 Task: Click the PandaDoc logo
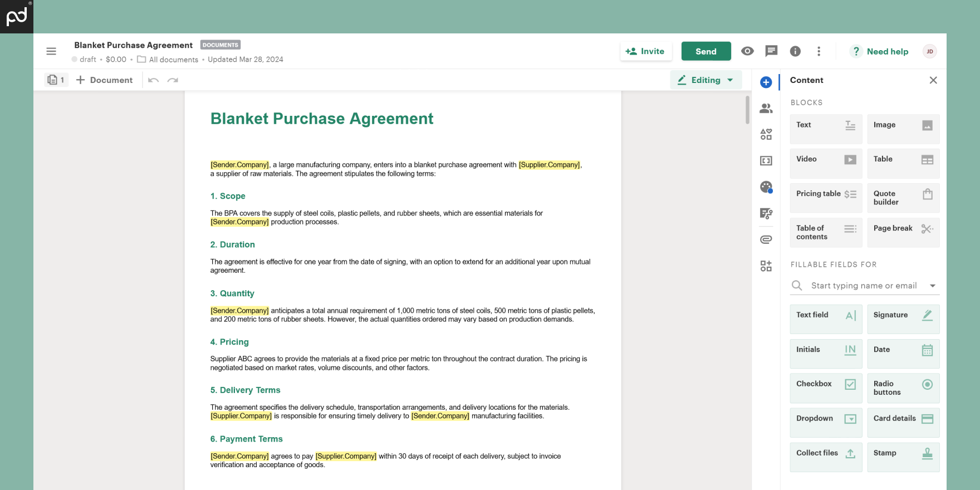(17, 17)
